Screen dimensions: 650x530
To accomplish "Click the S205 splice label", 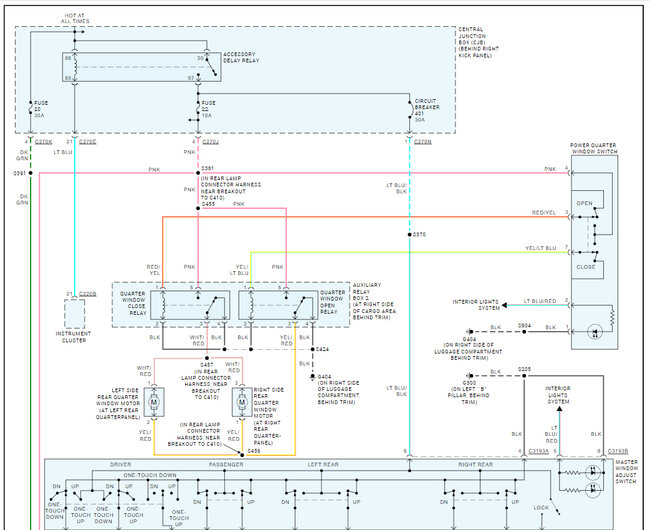I will [524, 369].
